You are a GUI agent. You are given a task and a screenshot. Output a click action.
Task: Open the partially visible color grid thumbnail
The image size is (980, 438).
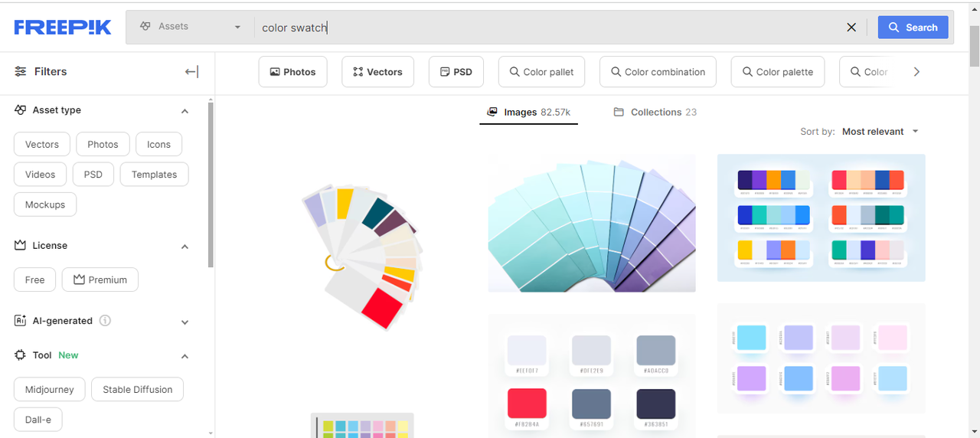pyautogui.click(x=362, y=426)
